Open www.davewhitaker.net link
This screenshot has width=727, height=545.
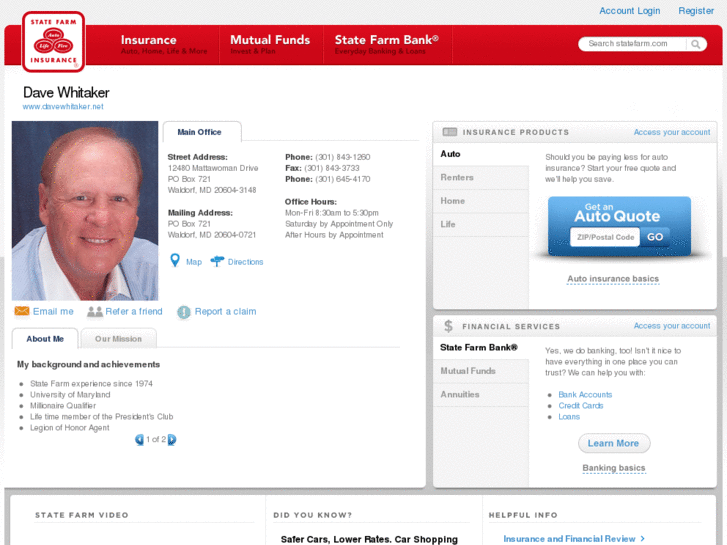pyautogui.click(x=63, y=106)
